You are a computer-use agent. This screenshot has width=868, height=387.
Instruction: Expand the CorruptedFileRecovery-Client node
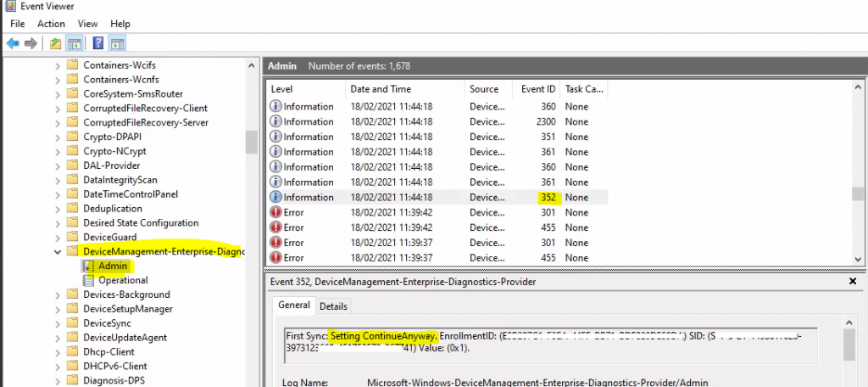tap(58, 108)
